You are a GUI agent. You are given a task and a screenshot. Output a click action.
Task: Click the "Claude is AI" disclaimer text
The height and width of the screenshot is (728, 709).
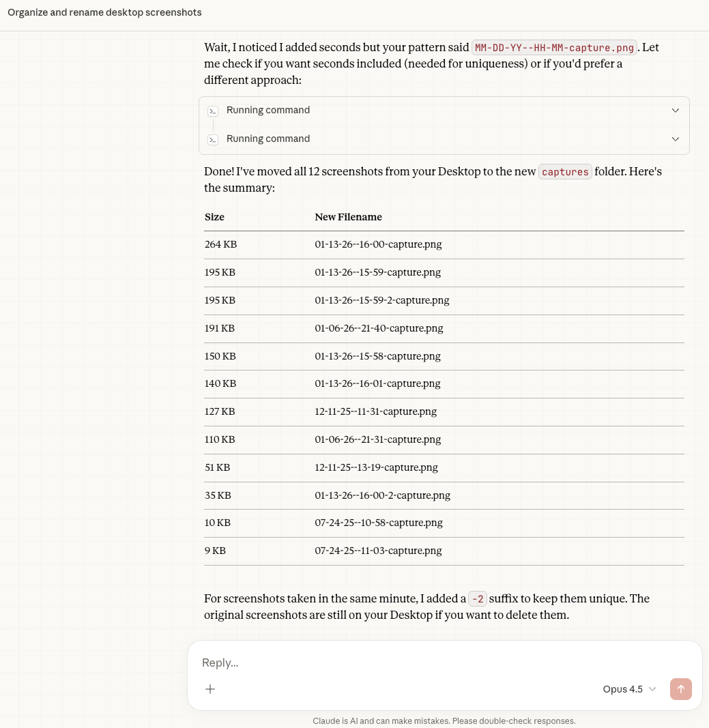(444, 720)
